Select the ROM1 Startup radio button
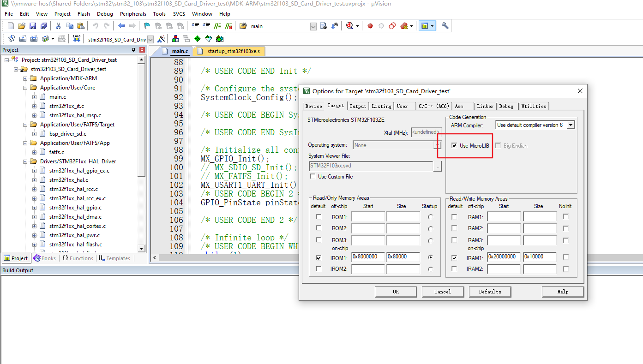 click(430, 217)
